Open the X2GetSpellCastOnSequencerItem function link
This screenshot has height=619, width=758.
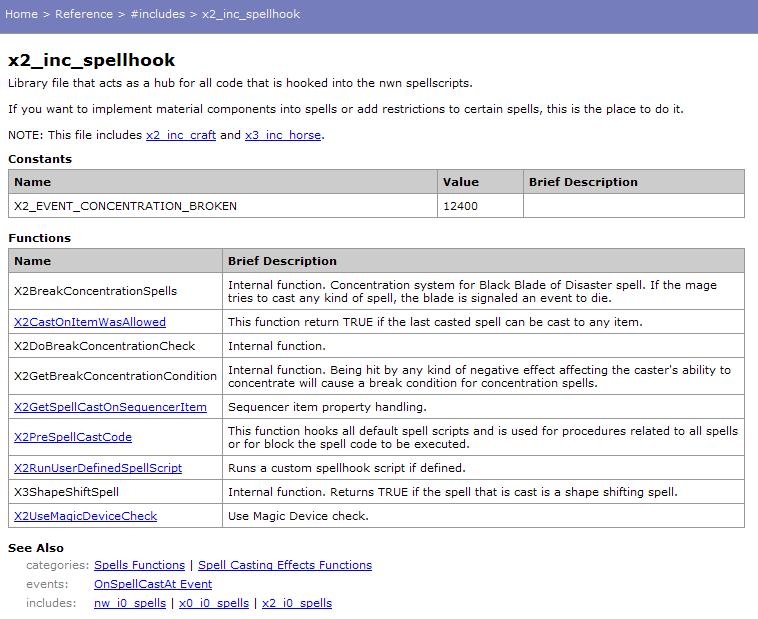coord(110,407)
